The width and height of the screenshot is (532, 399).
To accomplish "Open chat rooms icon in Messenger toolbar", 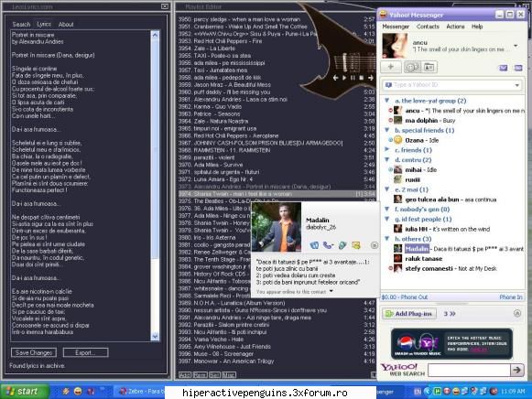I will tap(412, 67).
